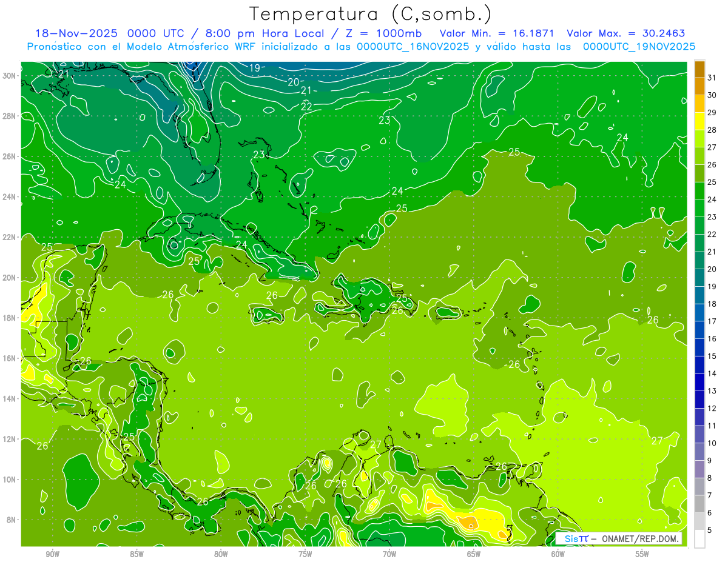728x562 pixels.
Task: Click the color scale label 24
Action: click(712, 199)
